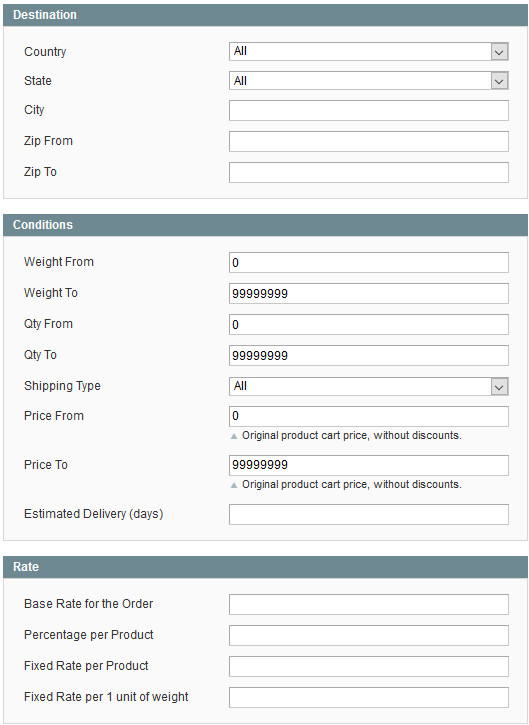Click the Price From input

(369, 416)
